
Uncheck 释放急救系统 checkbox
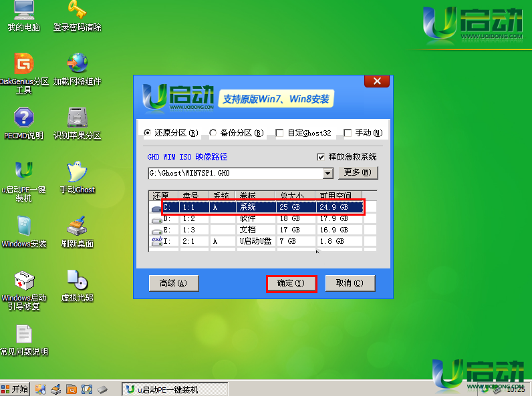click(321, 157)
